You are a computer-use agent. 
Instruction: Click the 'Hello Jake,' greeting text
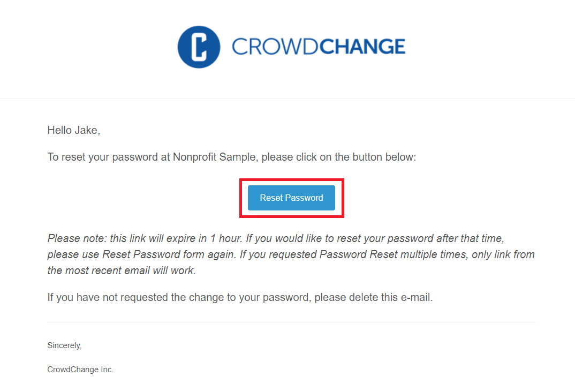coord(73,130)
